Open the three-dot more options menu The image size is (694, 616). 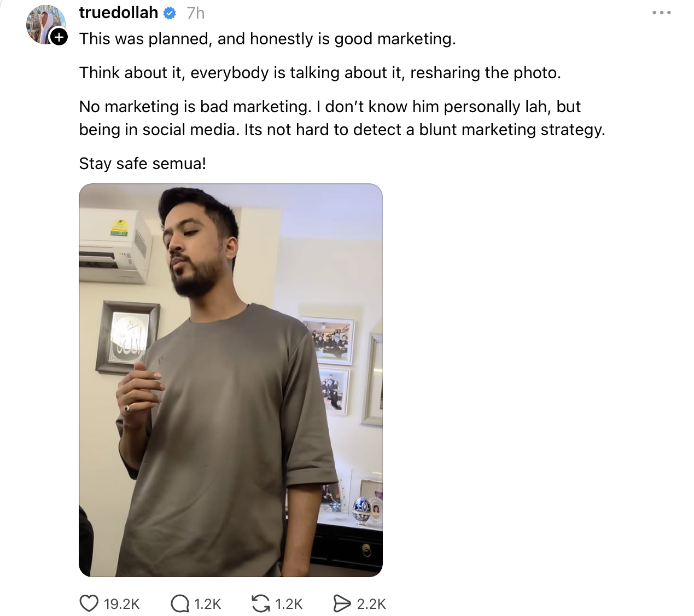[661, 13]
